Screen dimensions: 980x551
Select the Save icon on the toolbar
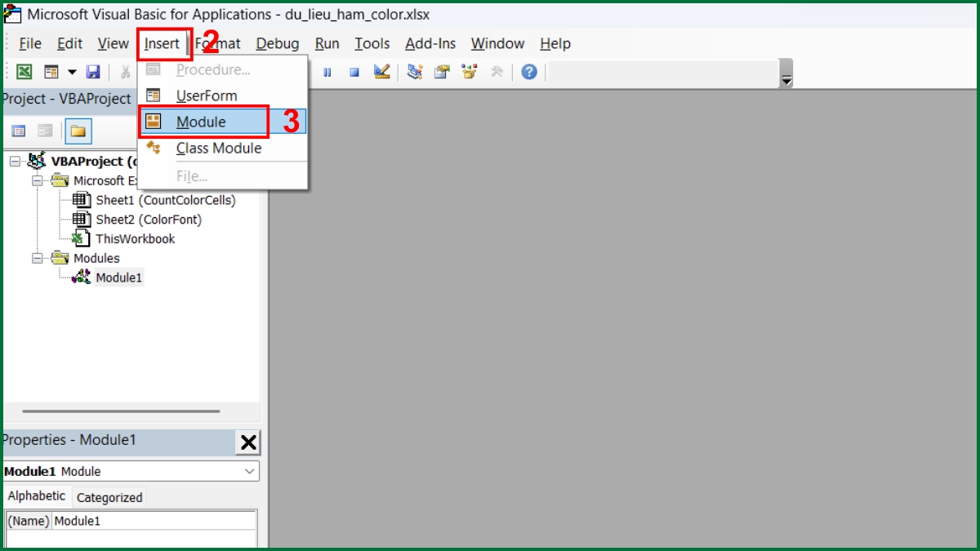(x=93, y=72)
